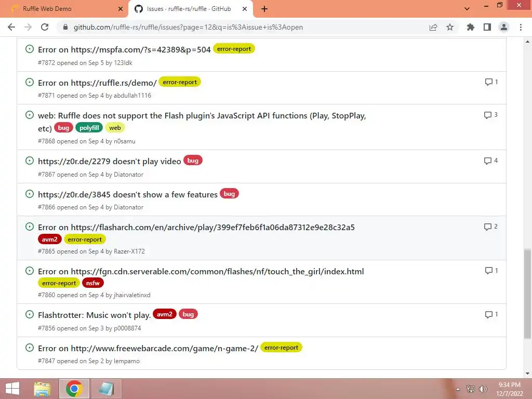Open comments of touch_the_girl error issue
This screenshot has height=399, width=532.
point(491,270)
